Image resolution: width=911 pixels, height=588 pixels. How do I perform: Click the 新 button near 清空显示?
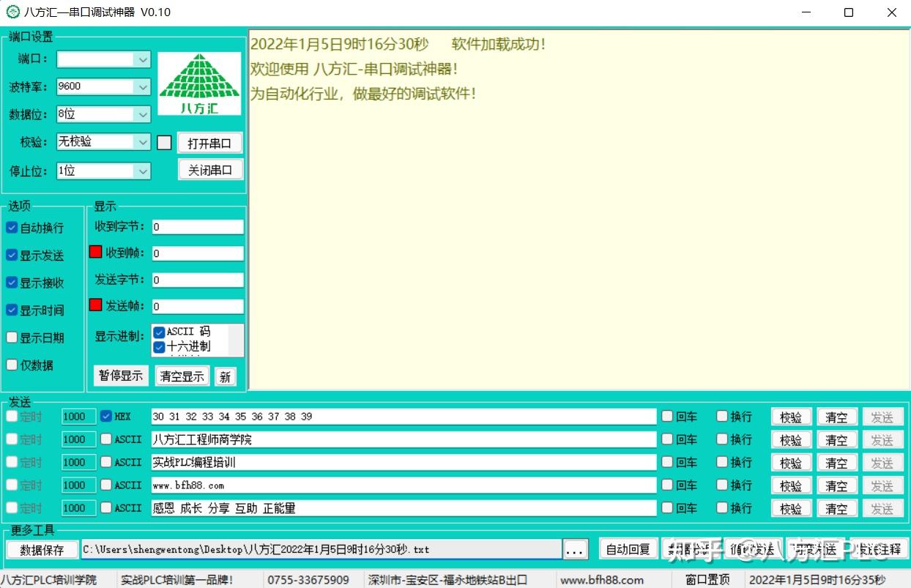pyautogui.click(x=225, y=376)
